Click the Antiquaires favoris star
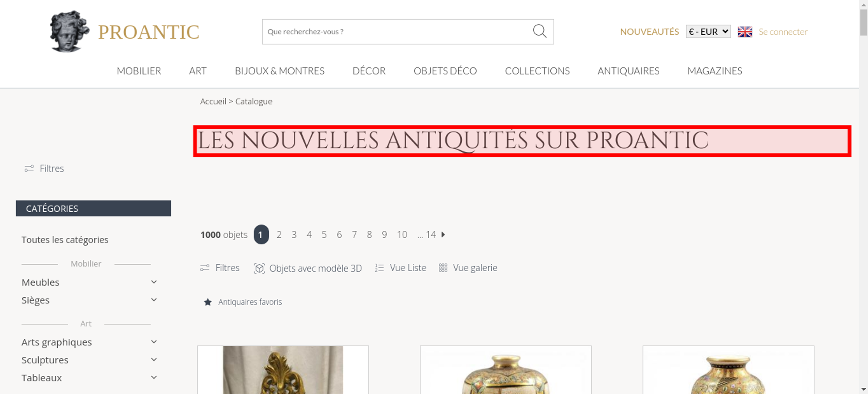The width and height of the screenshot is (868, 394). [x=208, y=302]
